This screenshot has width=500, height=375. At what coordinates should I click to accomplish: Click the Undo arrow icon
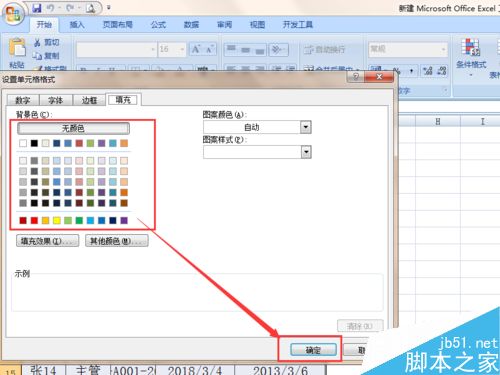(x=51, y=8)
